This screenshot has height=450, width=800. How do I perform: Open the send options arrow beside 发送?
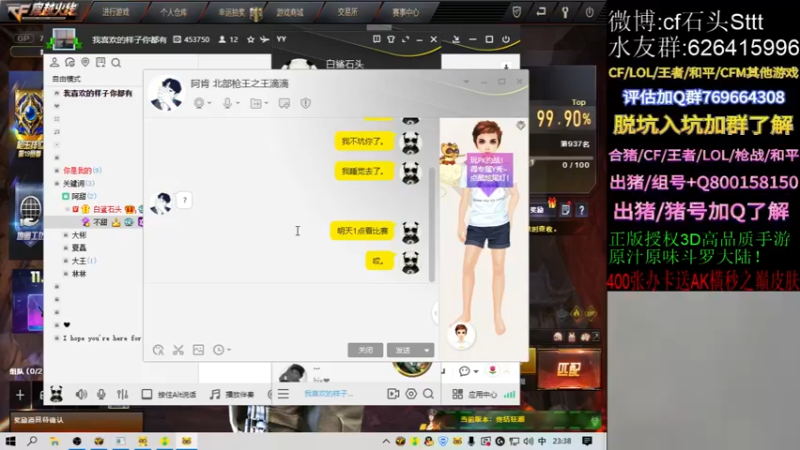pos(427,350)
